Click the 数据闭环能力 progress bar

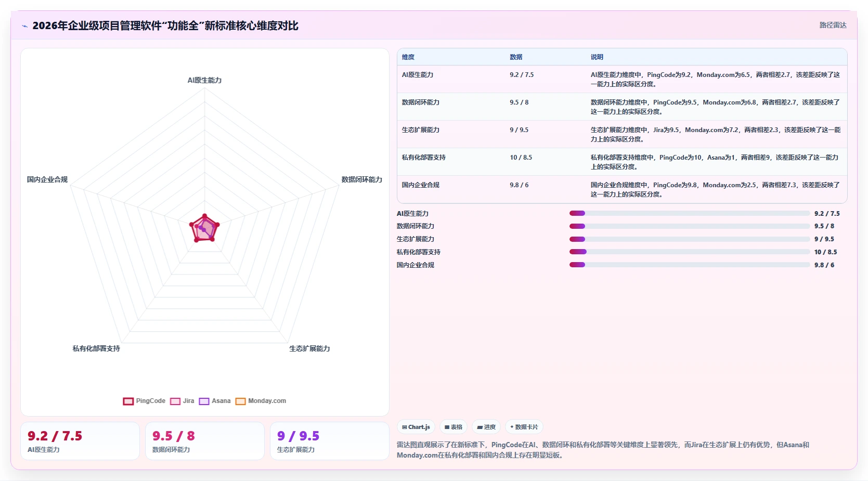tap(690, 226)
